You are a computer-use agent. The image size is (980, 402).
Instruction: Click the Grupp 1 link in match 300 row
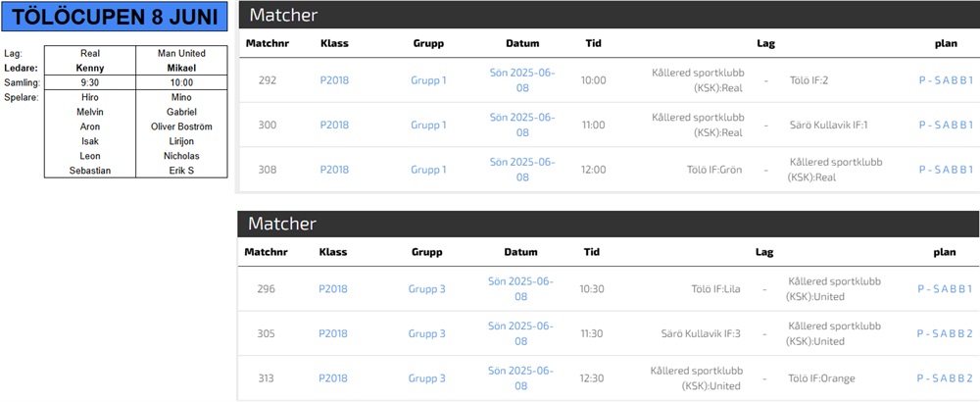428,125
